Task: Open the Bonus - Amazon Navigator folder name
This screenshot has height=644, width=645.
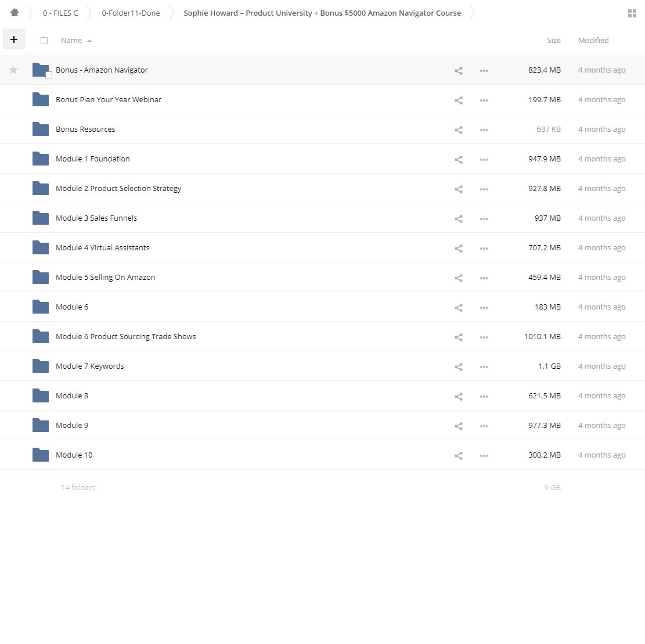Action: pos(102,70)
